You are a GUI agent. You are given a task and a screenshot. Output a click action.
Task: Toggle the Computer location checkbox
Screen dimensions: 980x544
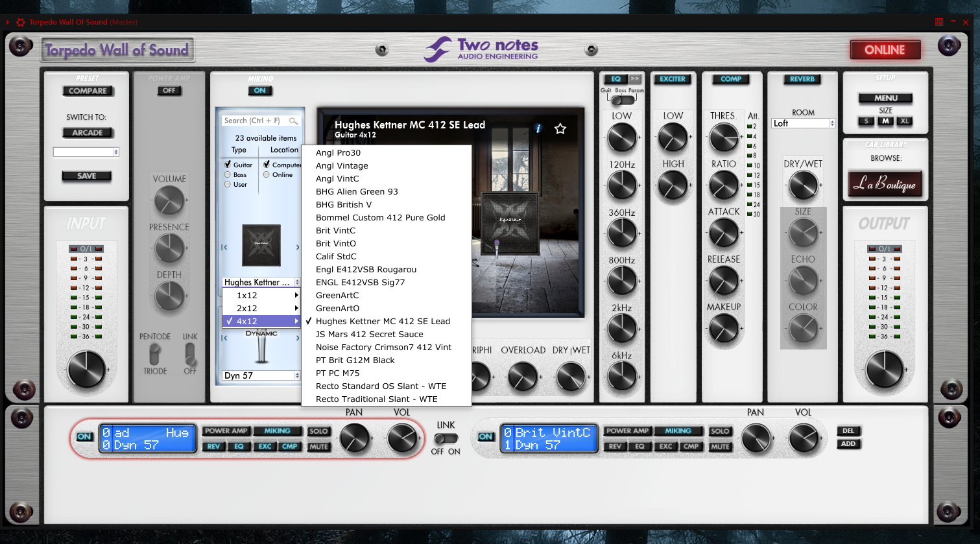coord(267,165)
